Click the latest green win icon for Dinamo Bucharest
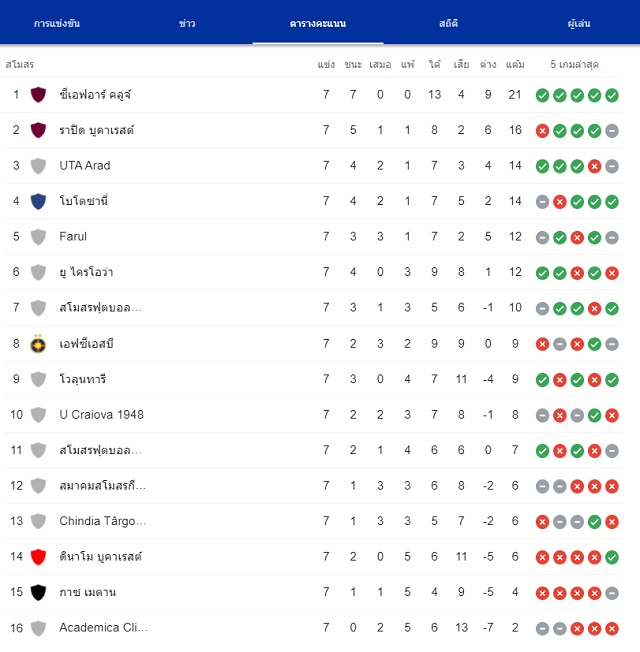Screen dimensions: 640x652 pos(612,558)
